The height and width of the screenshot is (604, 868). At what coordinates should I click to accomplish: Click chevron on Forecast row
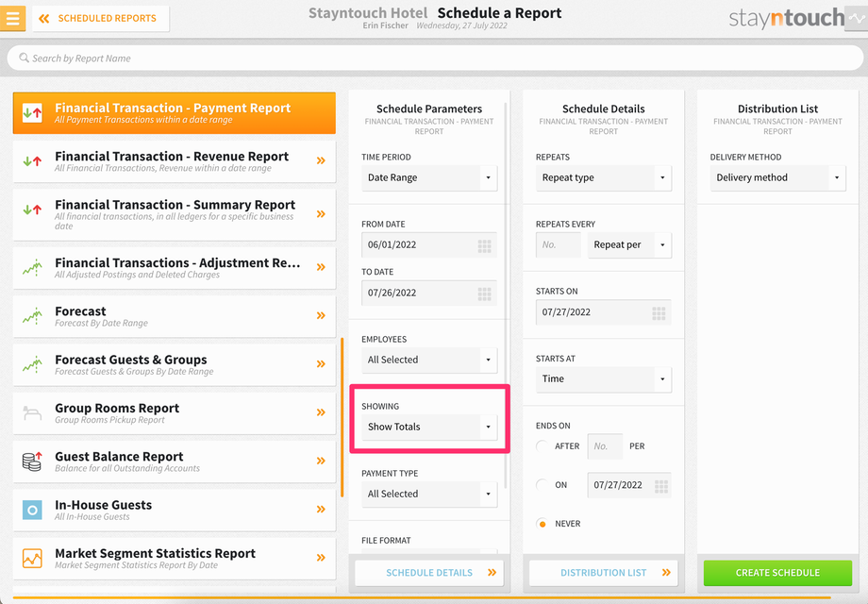click(x=321, y=315)
